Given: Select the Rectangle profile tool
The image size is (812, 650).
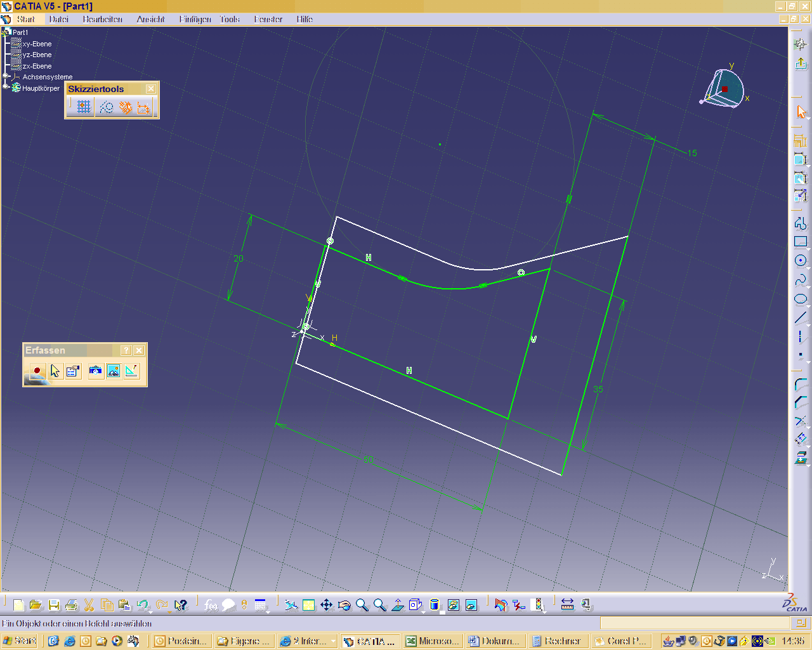Looking at the screenshot, I should tap(801, 241).
